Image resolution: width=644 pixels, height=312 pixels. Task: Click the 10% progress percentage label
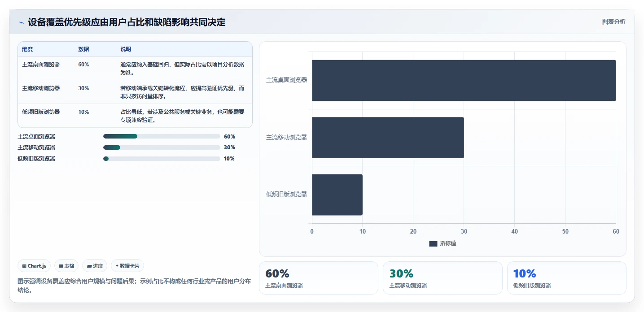coord(229,159)
